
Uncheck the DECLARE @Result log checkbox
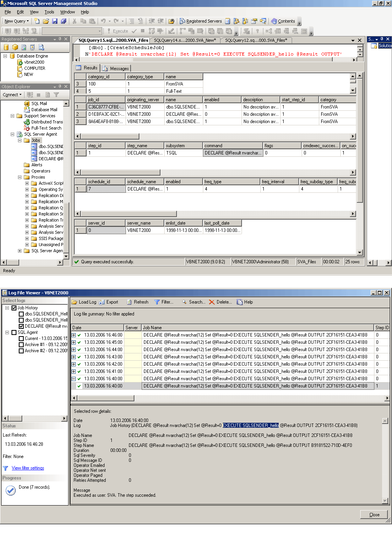21,326
